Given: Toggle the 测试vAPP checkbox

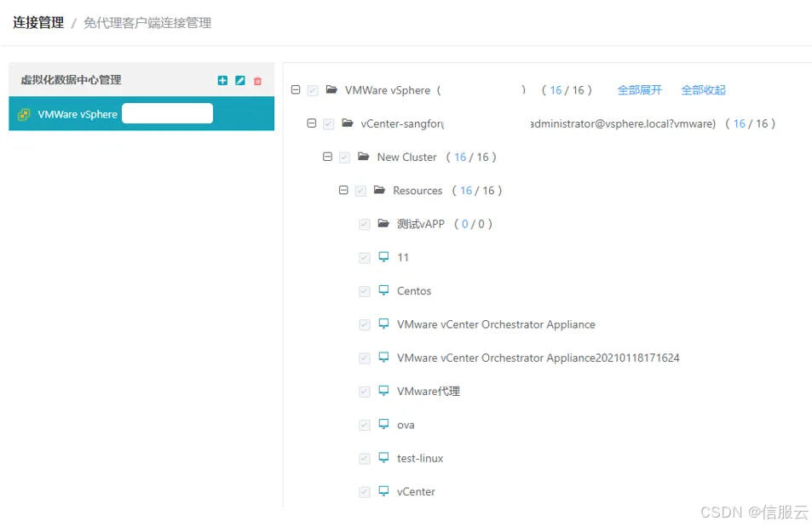Looking at the screenshot, I should pos(364,225).
